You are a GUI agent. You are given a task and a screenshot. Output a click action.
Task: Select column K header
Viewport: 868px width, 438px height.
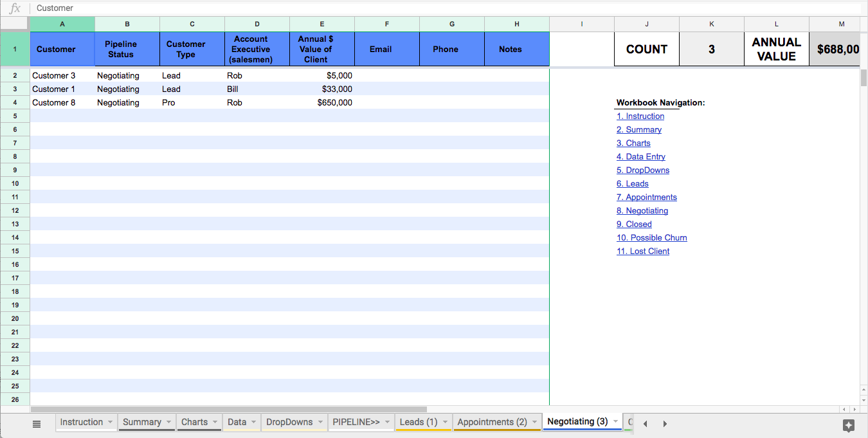click(x=712, y=24)
